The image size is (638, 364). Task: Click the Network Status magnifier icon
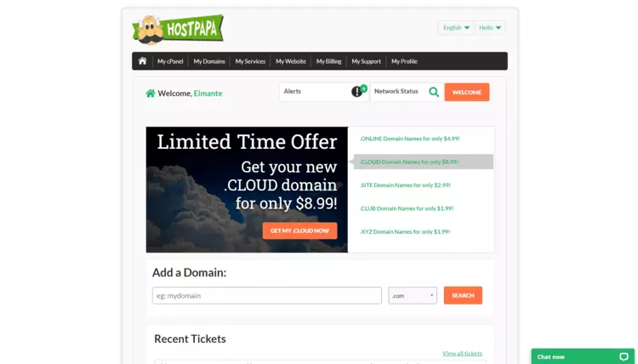(434, 92)
